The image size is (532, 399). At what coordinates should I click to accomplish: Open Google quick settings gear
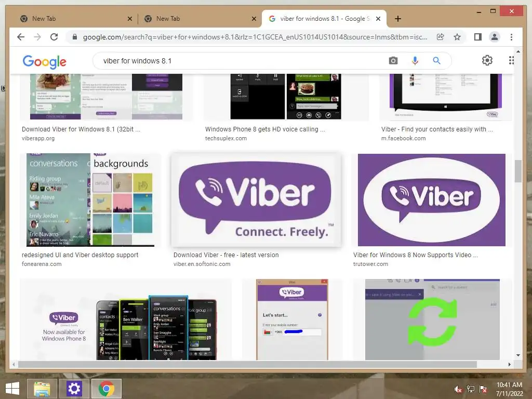[487, 60]
